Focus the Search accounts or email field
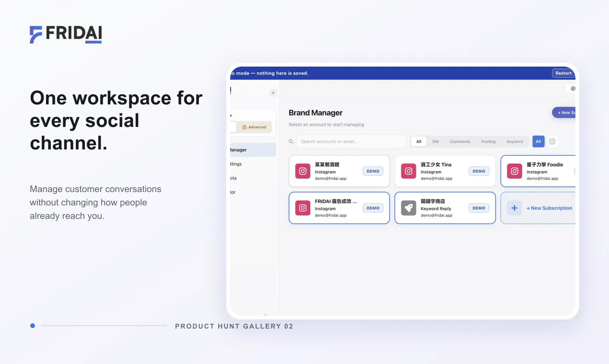Viewport: 609px width, 364px height. [351, 141]
